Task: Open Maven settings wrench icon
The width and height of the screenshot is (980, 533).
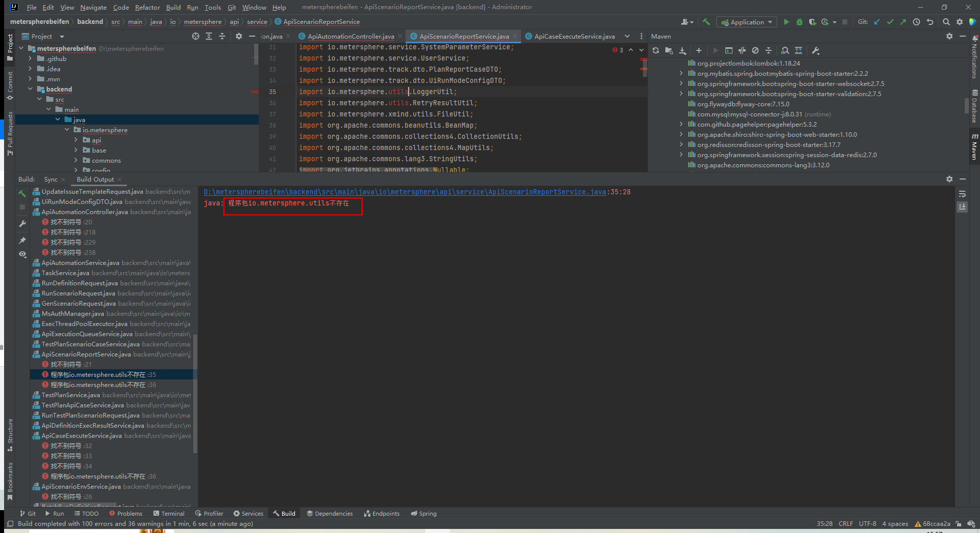Action: 815,50
